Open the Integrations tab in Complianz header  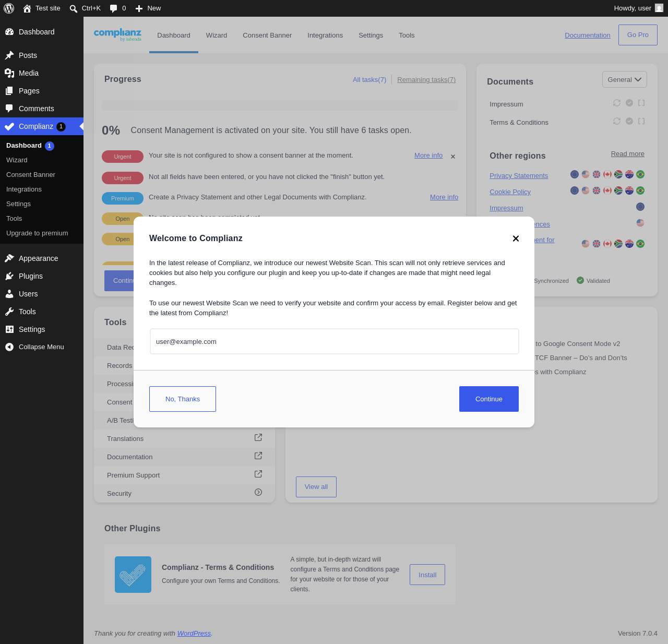(325, 35)
